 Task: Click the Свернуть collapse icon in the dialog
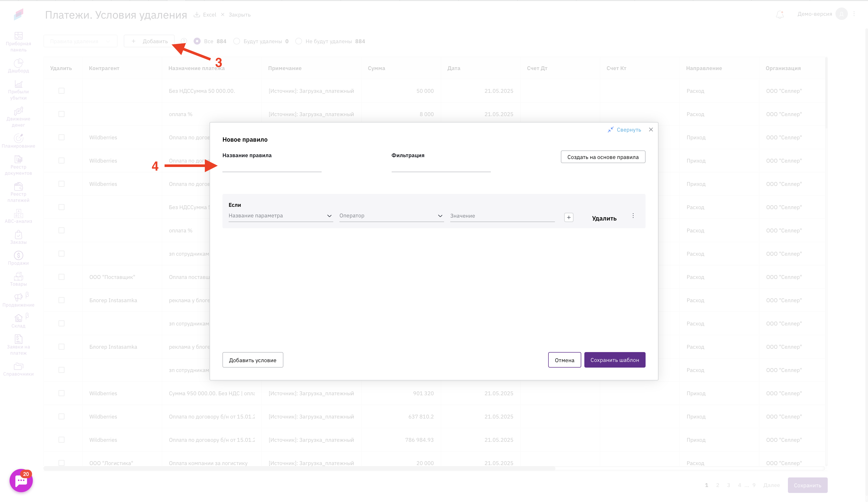click(611, 130)
